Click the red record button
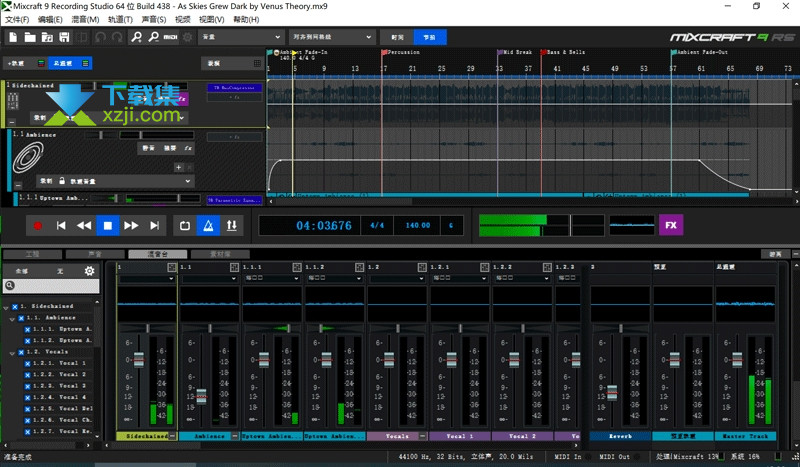This screenshot has width=800, height=467. click(x=37, y=226)
